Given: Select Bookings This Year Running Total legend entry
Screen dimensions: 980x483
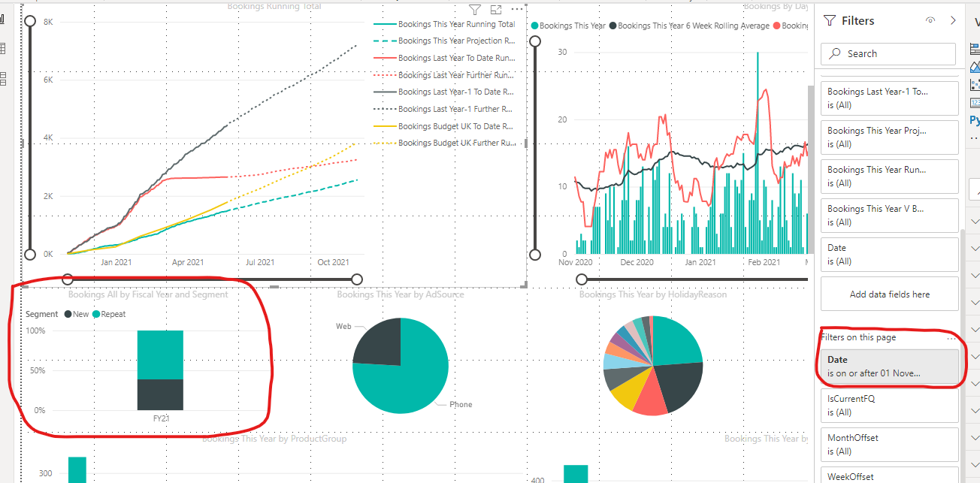Looking at the screenshot, I should 444,24.
